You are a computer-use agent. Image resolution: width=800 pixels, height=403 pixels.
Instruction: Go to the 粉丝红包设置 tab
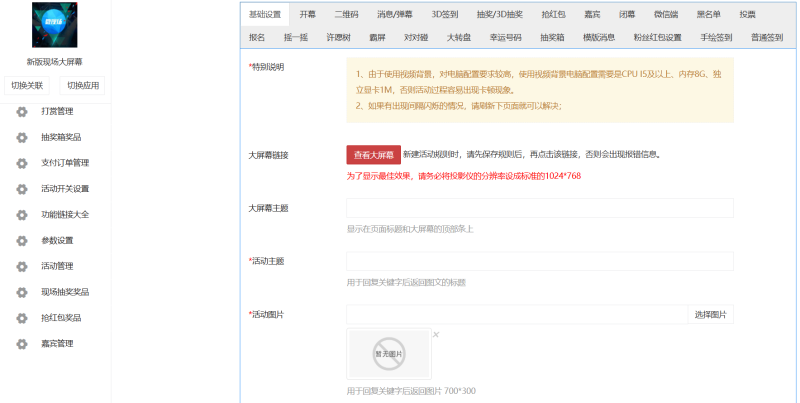(x=658, y=37)
